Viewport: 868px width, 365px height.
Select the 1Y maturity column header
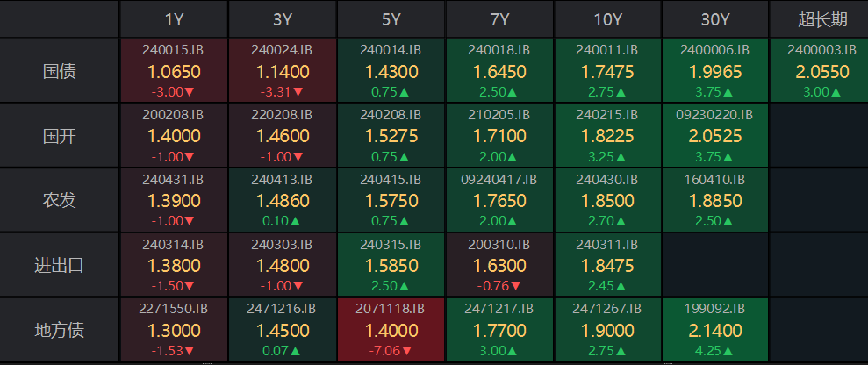pos(174,19)
